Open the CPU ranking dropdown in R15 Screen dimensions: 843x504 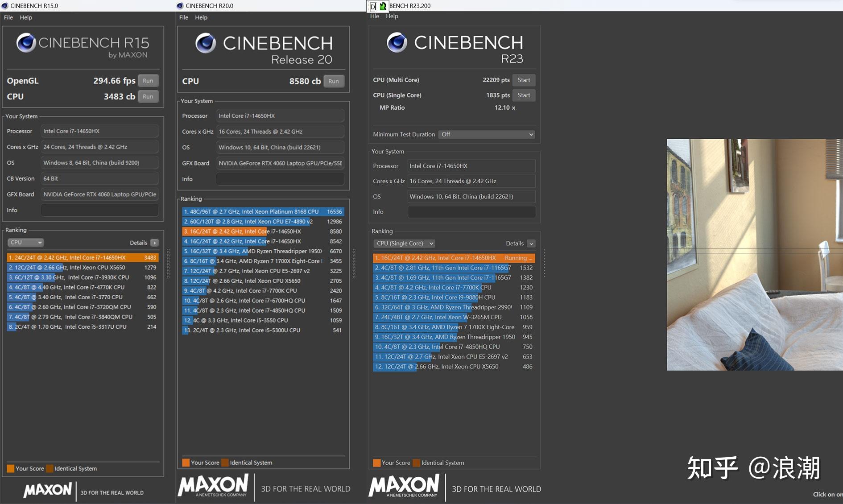[25, 243]
